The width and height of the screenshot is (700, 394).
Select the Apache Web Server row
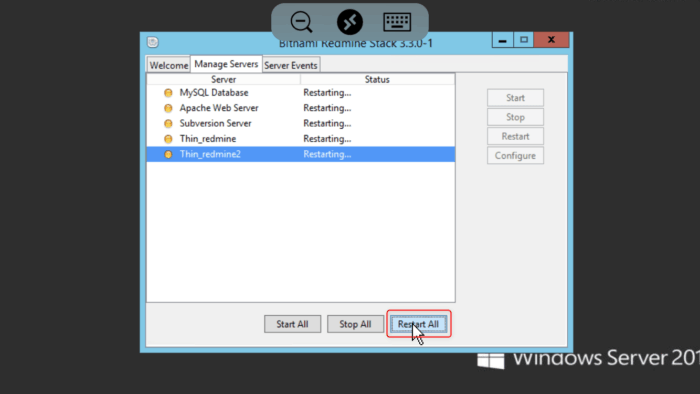click(301, 108)
